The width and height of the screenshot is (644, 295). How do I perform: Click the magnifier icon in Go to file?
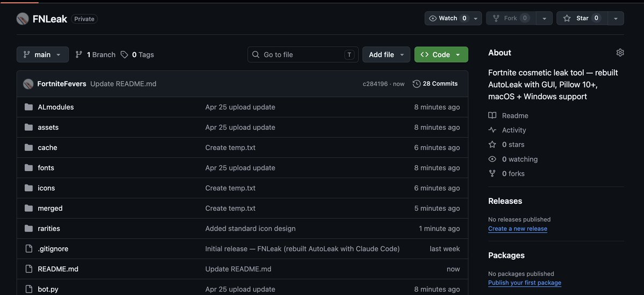[x=256, y=55]
